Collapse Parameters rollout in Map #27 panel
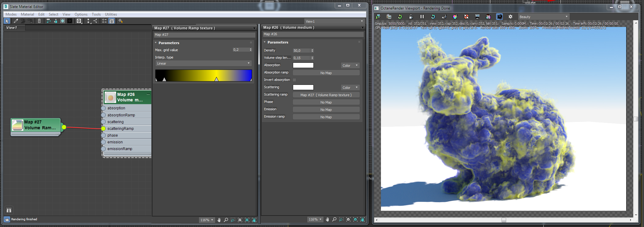Viewport: 644px width, 227px height. [x=156, y=43]
